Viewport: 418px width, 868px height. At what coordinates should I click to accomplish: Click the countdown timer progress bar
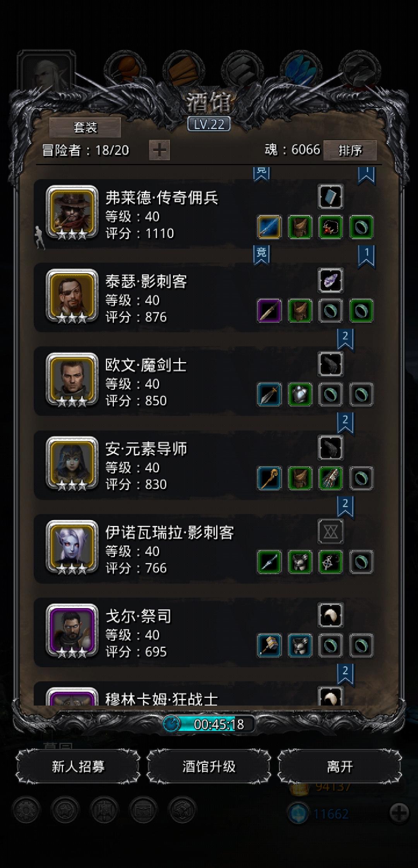click(209, 724)
